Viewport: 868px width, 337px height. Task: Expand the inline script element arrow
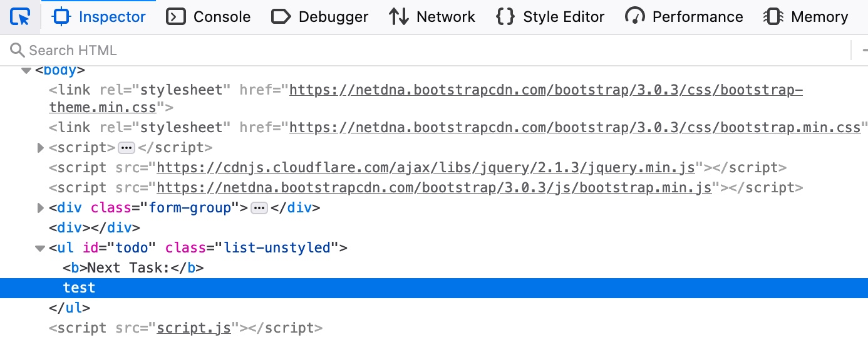(41, 148)
